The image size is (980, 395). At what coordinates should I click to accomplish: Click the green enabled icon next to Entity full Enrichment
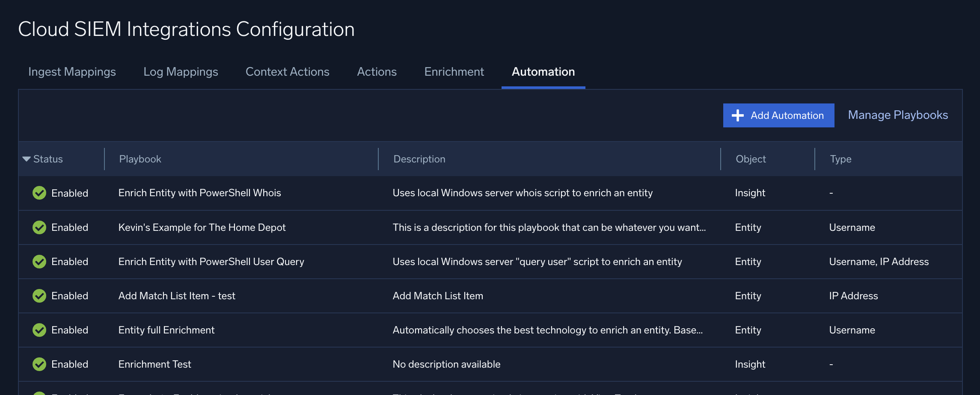39,330
